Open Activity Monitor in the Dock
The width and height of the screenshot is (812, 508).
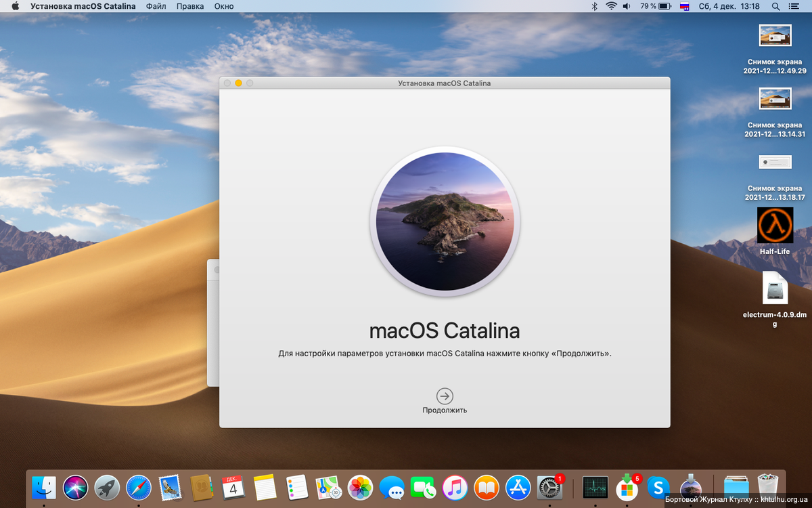point(595,487)
